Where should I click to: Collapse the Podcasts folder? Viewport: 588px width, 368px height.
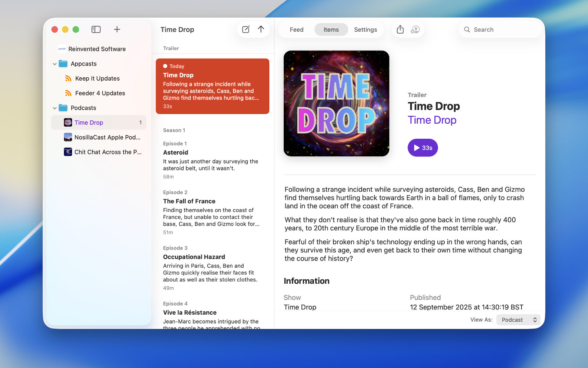pos(55,108)
